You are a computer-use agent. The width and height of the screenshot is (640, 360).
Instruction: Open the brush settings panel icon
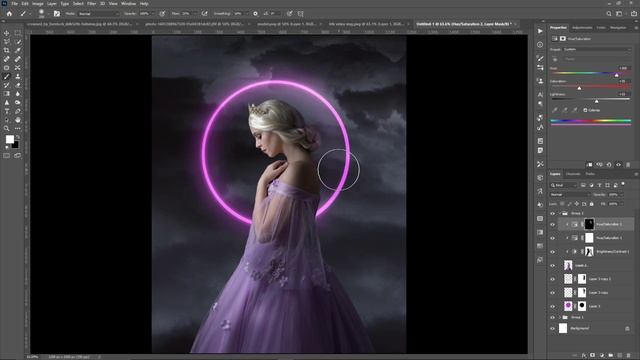(x=57, y=13)
